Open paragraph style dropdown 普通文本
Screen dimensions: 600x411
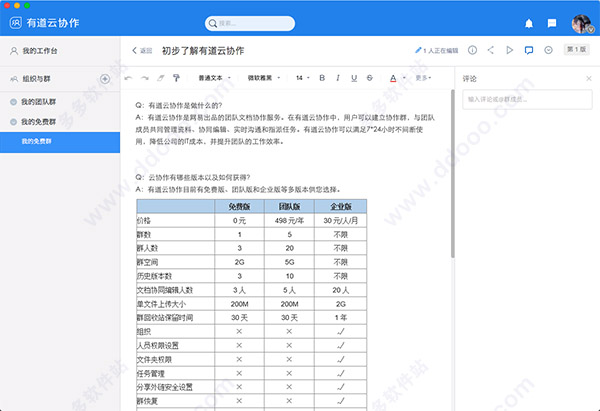pos(214,78)
